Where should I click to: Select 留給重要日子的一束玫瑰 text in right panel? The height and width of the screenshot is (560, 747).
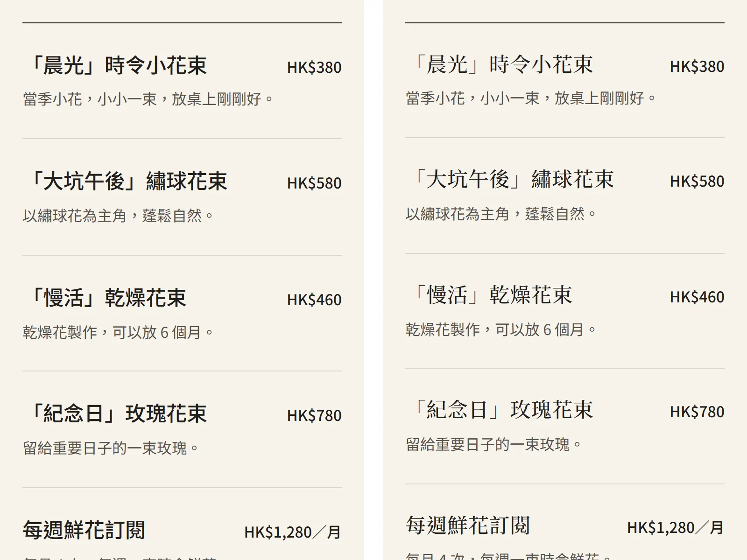click(494, 444)
